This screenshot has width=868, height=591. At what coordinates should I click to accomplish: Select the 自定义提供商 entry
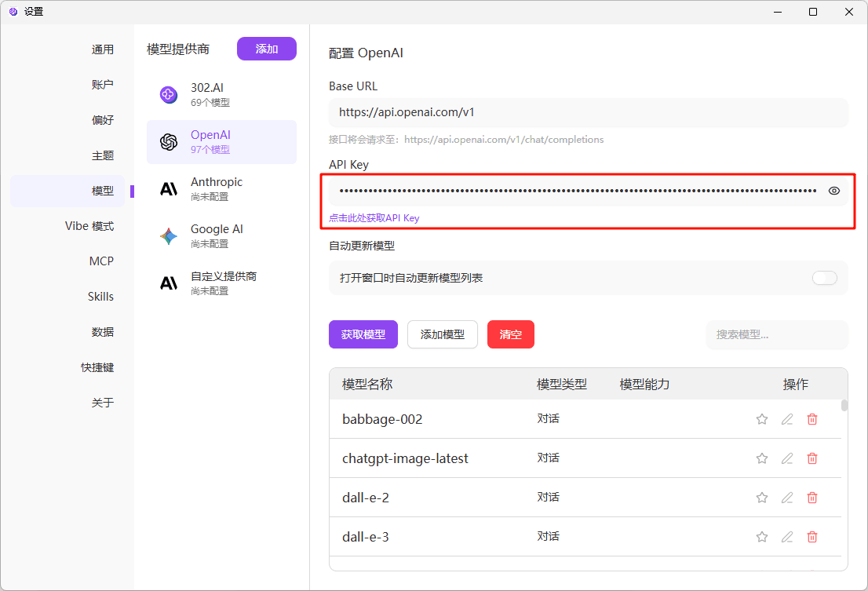click(x=221, y=283)
